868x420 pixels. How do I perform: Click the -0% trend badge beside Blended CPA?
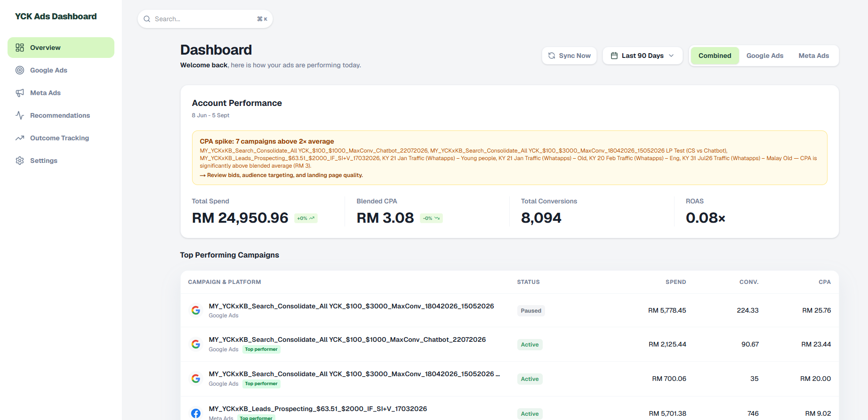pos(431,218)
